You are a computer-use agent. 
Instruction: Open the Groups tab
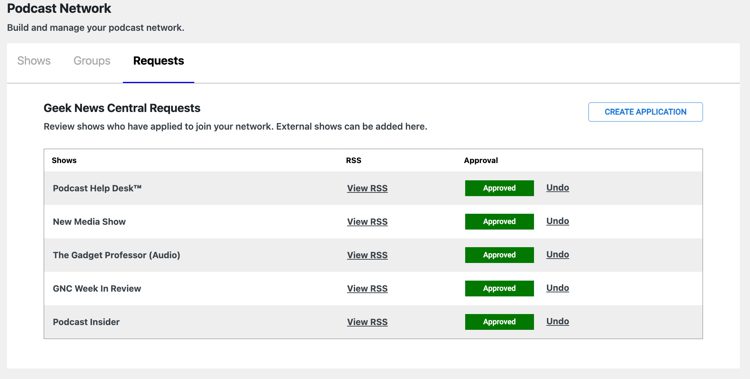(92, 61)
